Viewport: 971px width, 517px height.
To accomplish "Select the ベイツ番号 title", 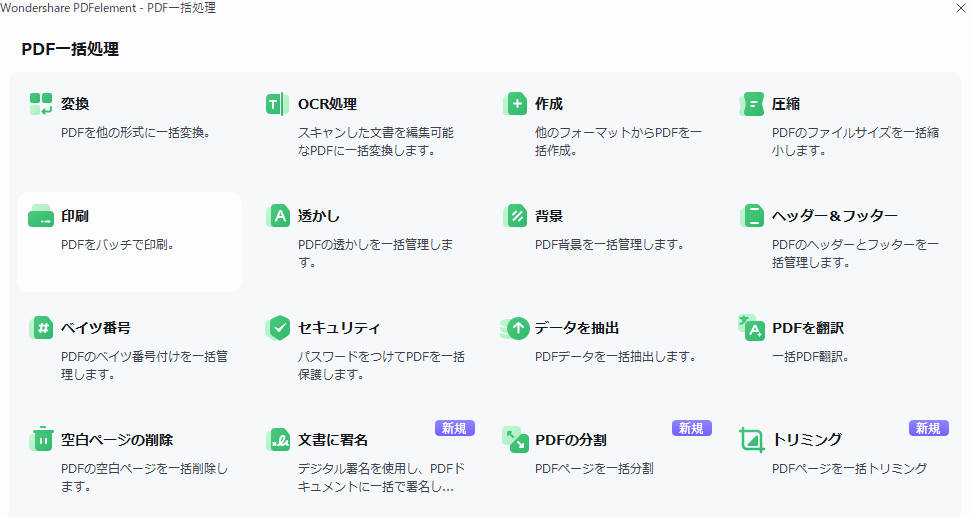I will click(x=95, y=328).
